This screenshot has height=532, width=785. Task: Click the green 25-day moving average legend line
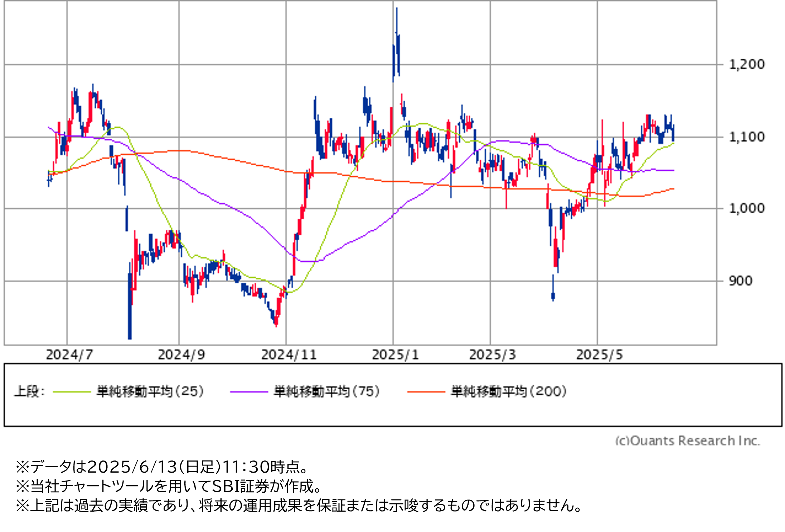click(x=72, y=392)
